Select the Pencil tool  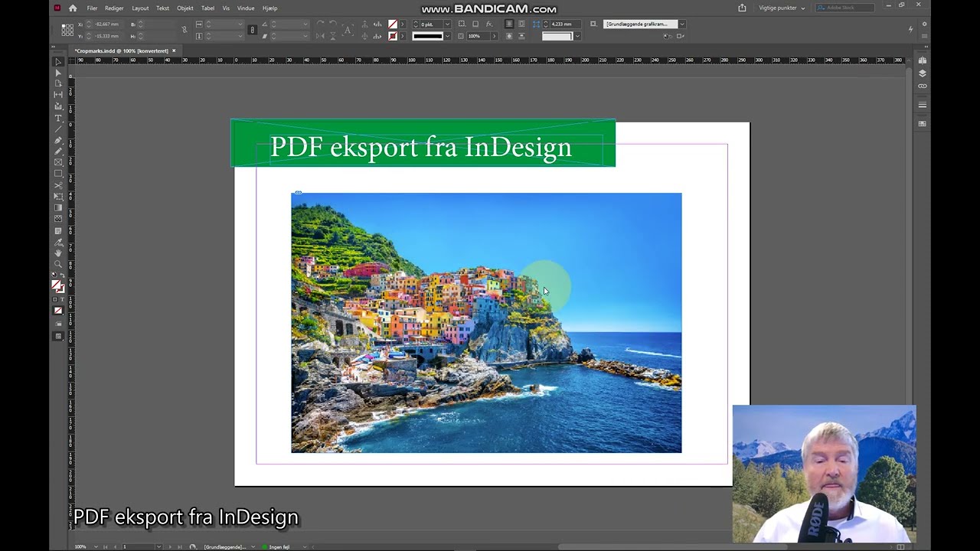[x=58, y=151]
